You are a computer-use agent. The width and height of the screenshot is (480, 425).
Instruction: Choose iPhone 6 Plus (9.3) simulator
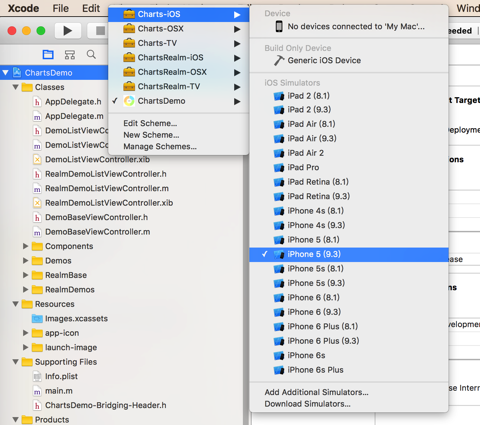coord(349,341)
